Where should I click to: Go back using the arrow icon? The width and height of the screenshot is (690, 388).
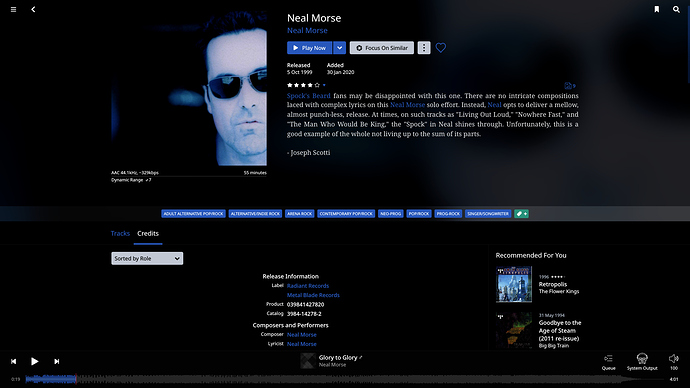pos(33,9)
